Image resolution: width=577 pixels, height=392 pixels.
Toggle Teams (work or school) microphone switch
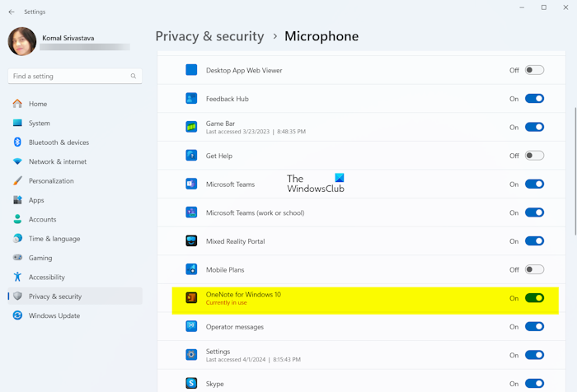[534, 212]
